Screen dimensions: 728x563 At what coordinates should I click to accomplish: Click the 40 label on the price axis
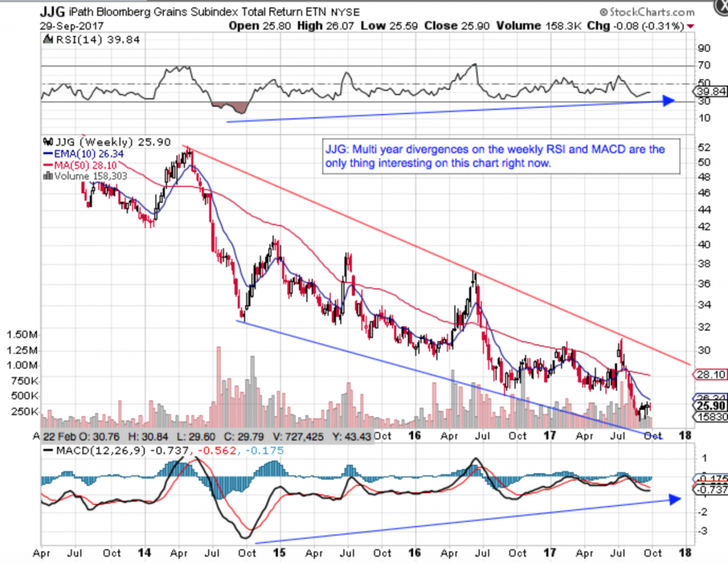point(704,244)
